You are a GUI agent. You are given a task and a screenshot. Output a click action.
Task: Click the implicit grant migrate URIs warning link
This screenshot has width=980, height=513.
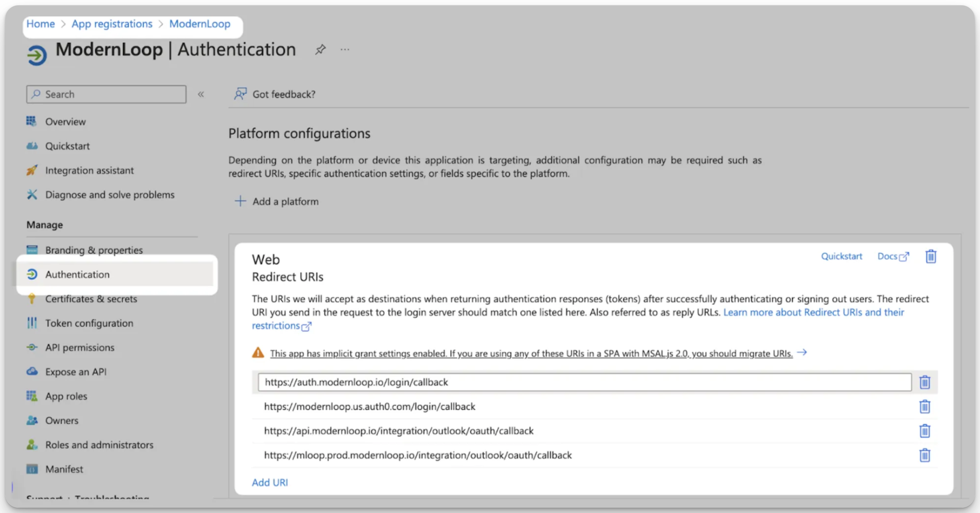tap(531, 354)
